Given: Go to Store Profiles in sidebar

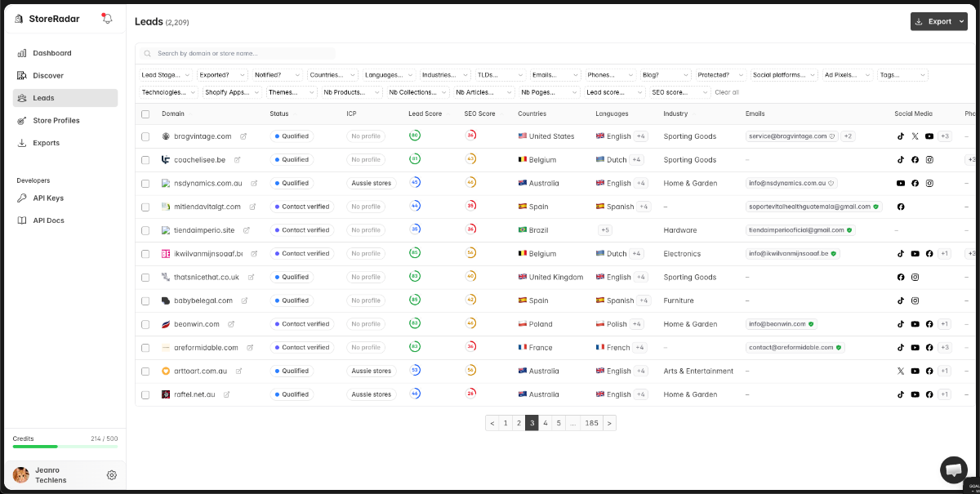Looking at the screenshot, I should [x=56, y=121].
